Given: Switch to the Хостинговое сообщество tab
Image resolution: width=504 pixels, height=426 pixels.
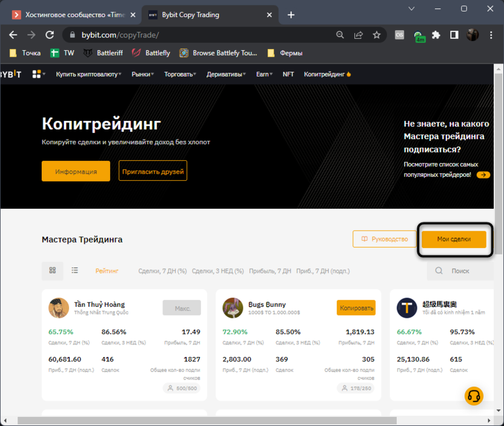Looking at the screenshot, I should pyautogui.click(x=71, y=15).
